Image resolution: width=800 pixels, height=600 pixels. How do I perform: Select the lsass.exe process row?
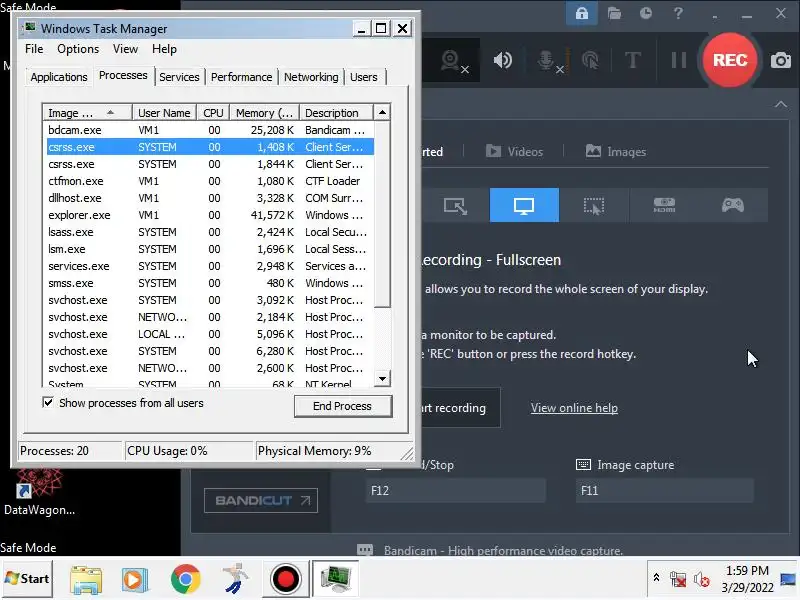pos(210,232)
